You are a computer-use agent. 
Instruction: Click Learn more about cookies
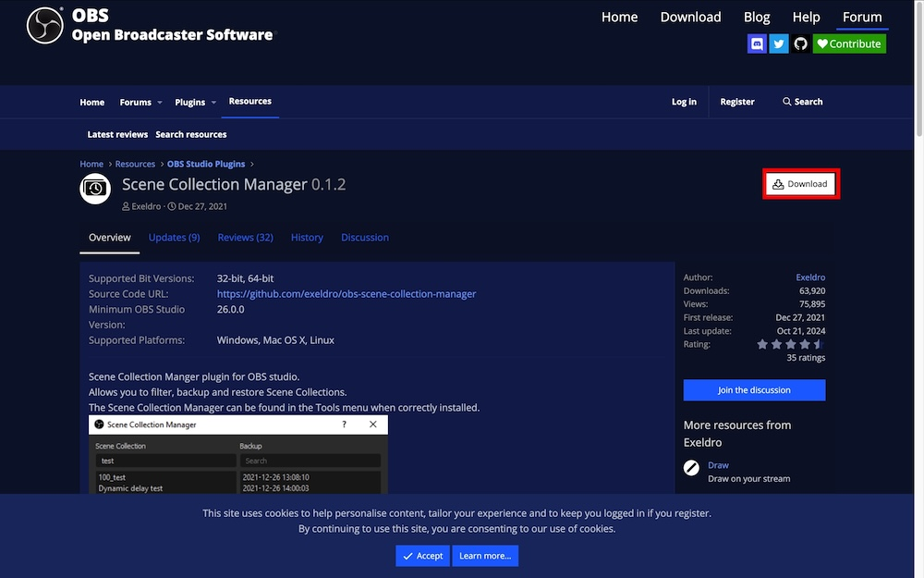coord(485,556)
